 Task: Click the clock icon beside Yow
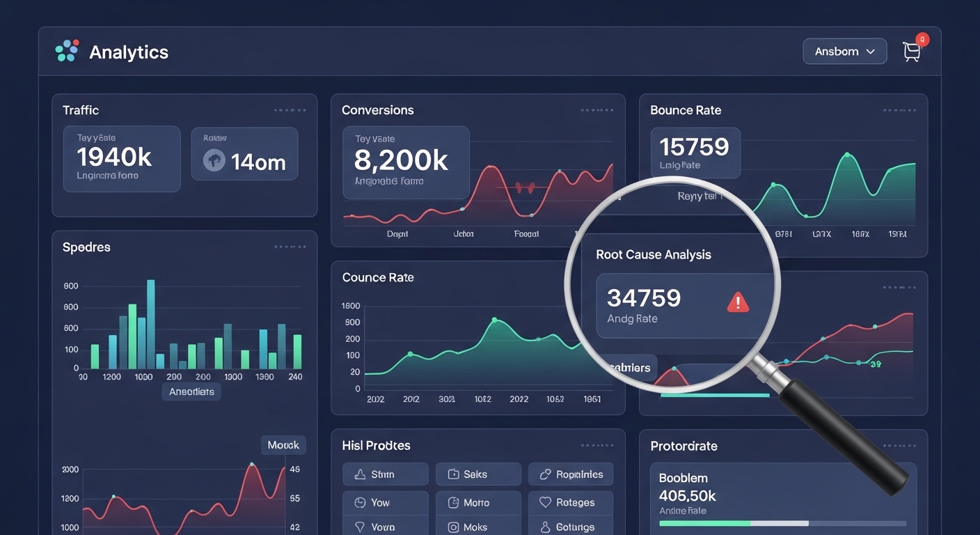360,502
